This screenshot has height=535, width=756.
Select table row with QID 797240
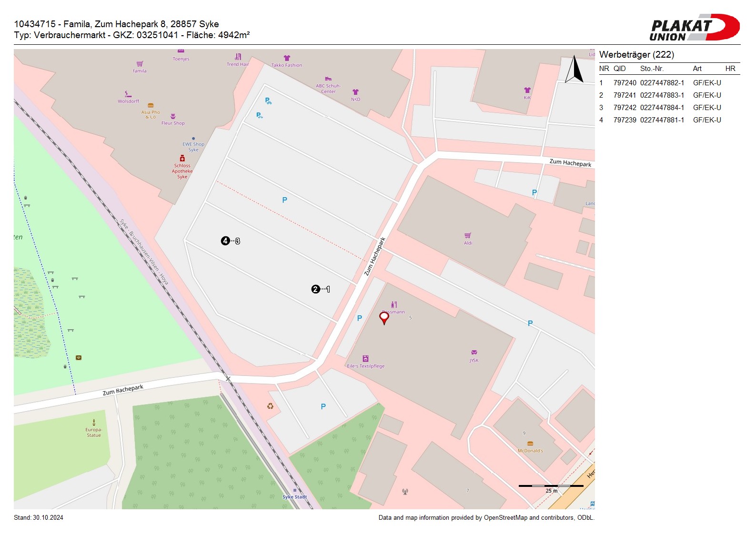pos(669,83)
